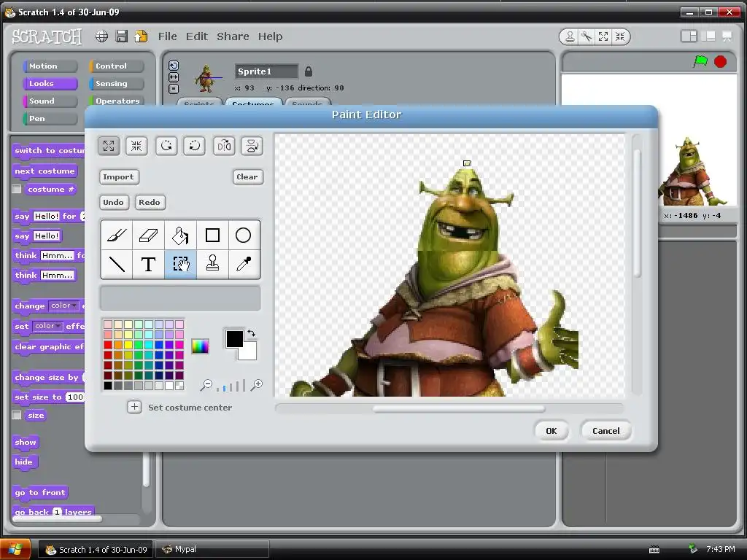Rotate image clockwise

[x=194, y=146]
